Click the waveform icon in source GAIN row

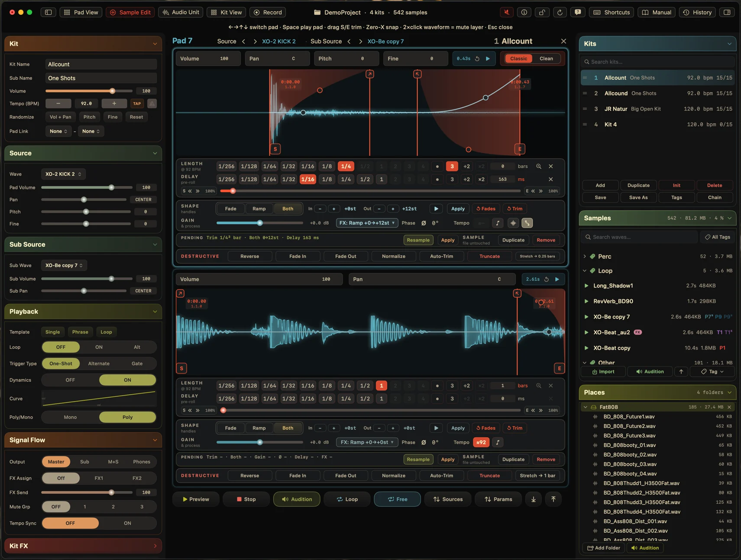(513, 223)
